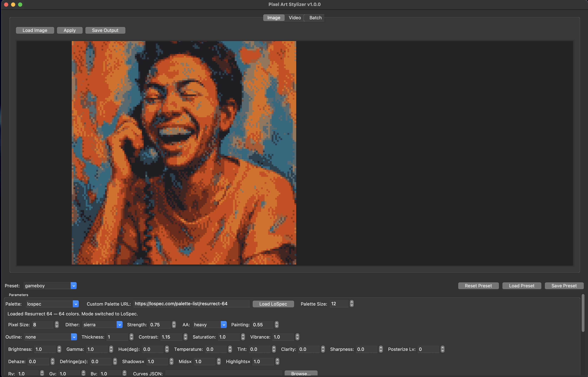Click the Painting value stepper
Image resolution: width=588 pixels, height=377 pixels.
pos(277,325)
